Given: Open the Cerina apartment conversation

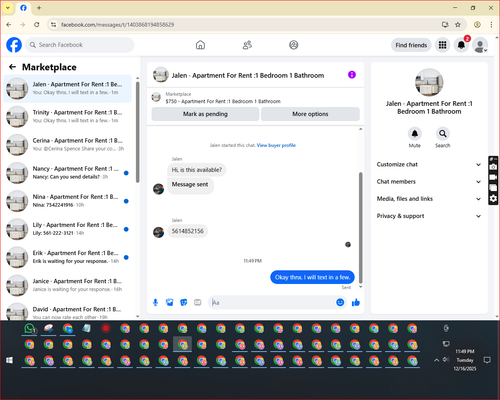Looking at the screenshot, I should click(x=68, y=145).
